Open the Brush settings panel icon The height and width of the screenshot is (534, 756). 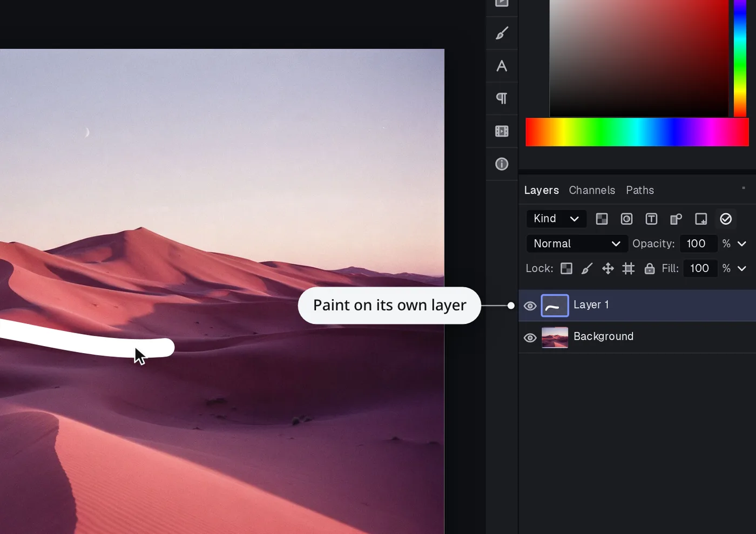tap(502, 33)
